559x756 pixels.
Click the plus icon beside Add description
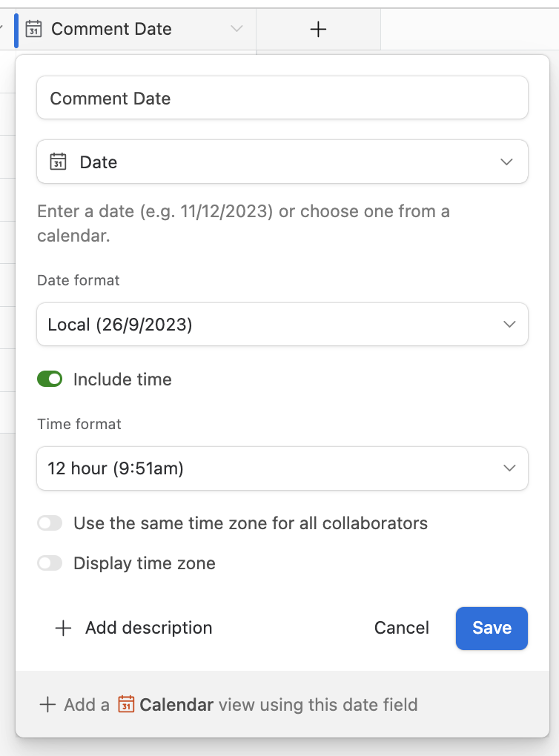[63, 628]
